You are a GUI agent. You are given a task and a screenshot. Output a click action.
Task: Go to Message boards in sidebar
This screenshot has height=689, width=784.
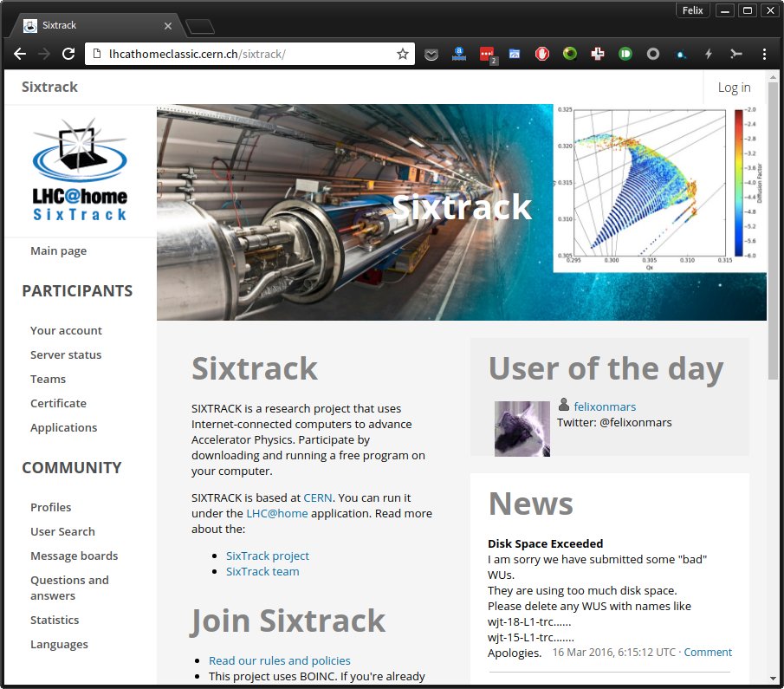74,556
